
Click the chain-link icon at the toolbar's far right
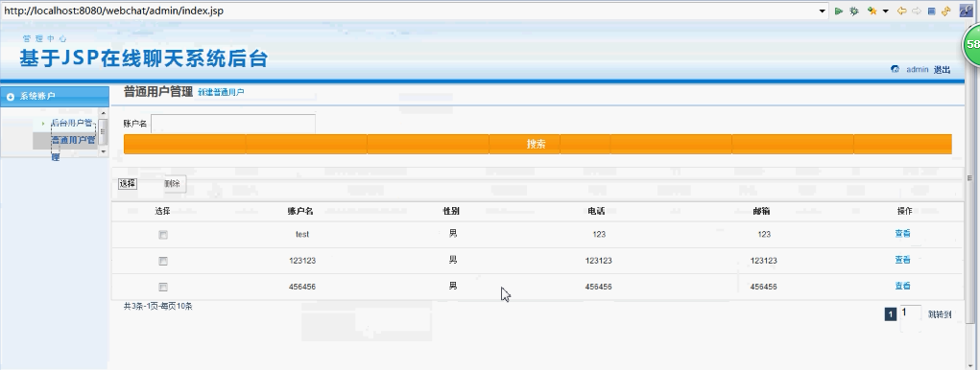pos(966,10)
